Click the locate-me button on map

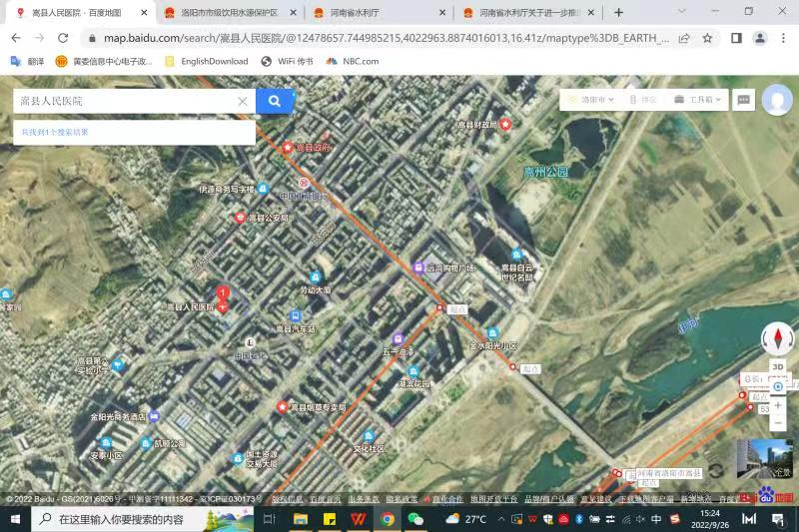pos(778,386)
